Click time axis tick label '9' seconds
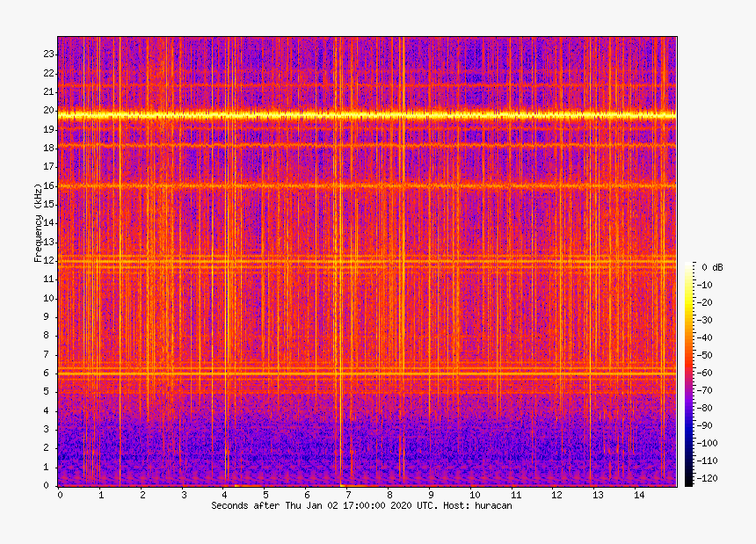This screenshot has height=544, width=756. pos(431,495)
